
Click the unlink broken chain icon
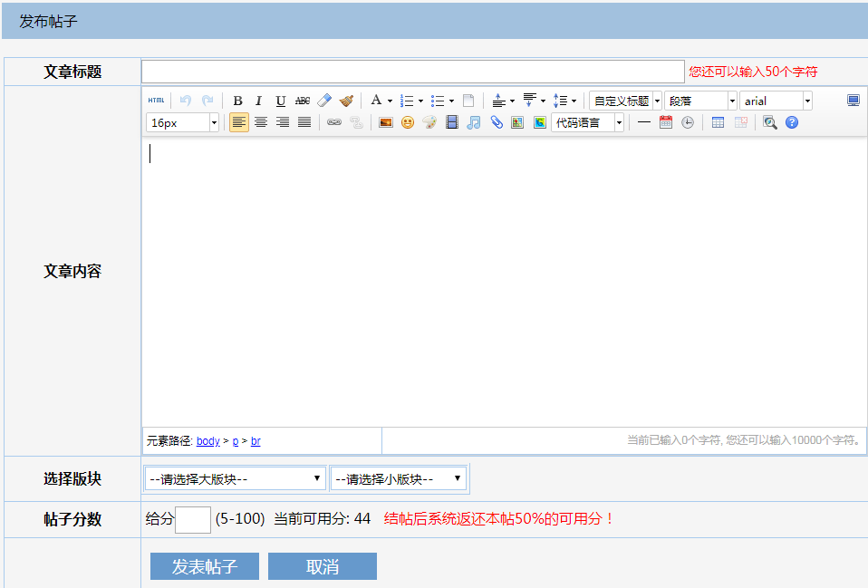coord(356,122)
